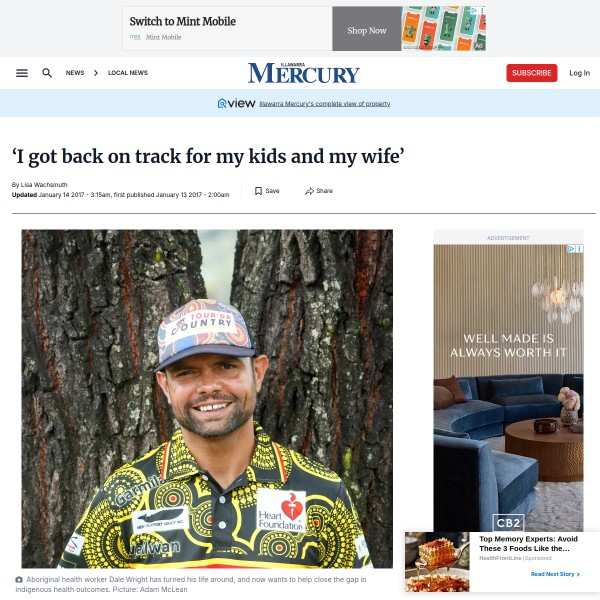The height and width of the screenshot is (600, 600).
Task: Click Read Next Story arrow link
Action: [x=555, y=574]
